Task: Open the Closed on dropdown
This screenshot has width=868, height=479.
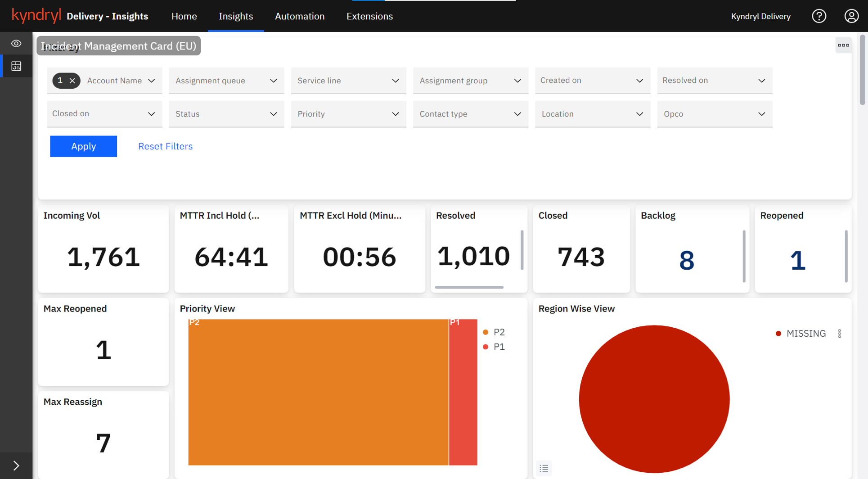Action: pyautogui.click(x=104, y=114)
